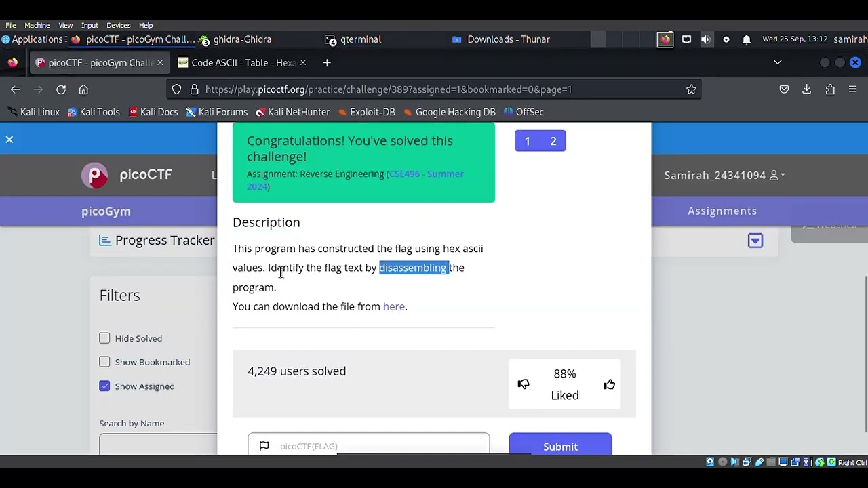Toggle the Hide Solved checkbox

coord(104,338)
